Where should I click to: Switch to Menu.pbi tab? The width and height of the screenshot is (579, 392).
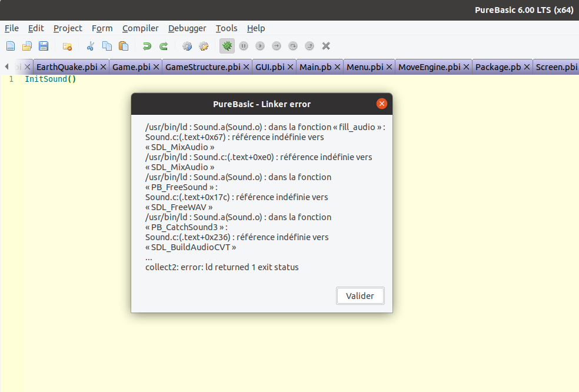pos(365,67)
